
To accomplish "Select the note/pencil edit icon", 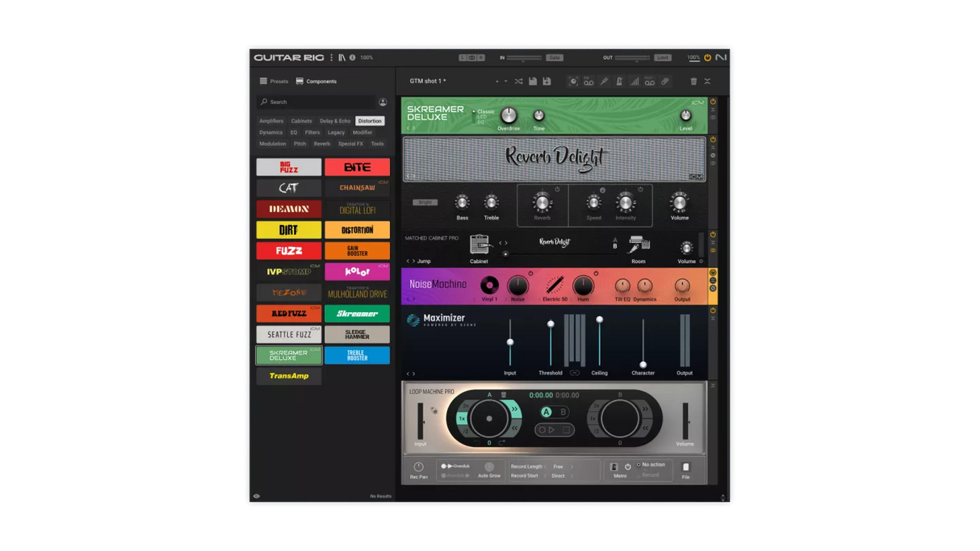I will (605, 81).
